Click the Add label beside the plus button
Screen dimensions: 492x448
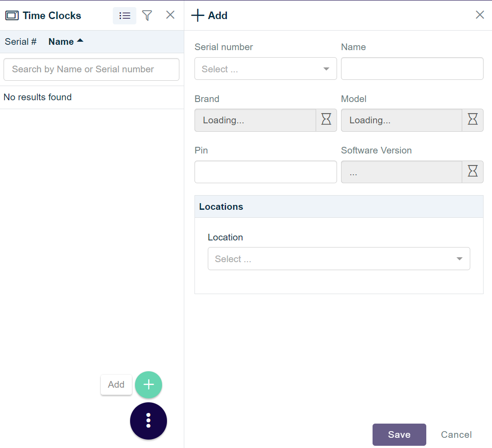pos(116,385)
